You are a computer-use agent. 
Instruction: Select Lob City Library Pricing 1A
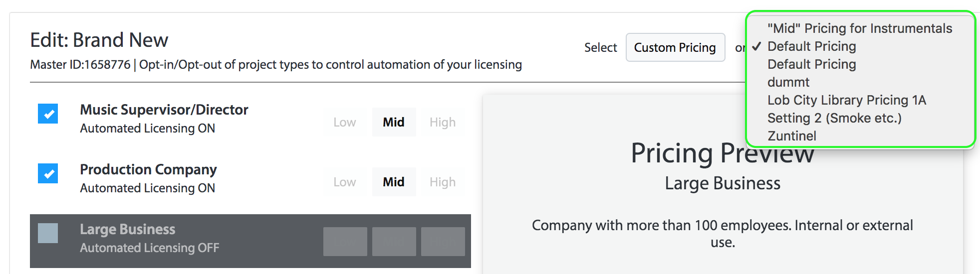pos(846,100)
